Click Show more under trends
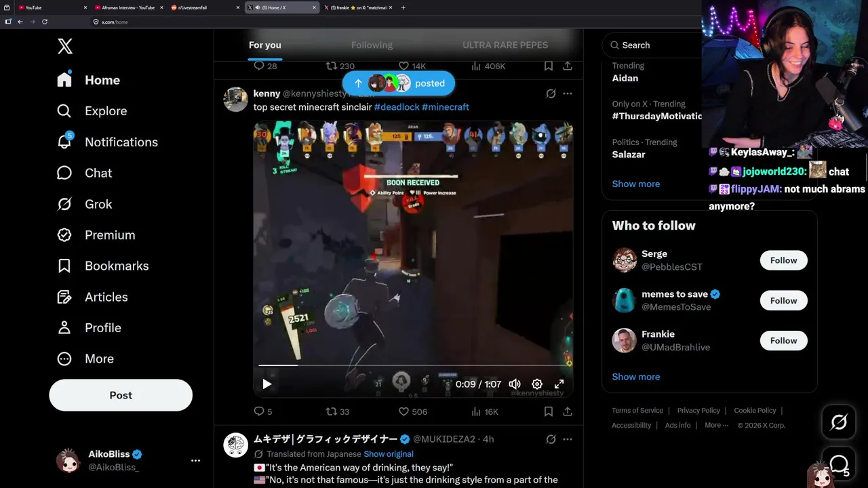868x488 pixels. pyautogui.click(x=636, y=184)
